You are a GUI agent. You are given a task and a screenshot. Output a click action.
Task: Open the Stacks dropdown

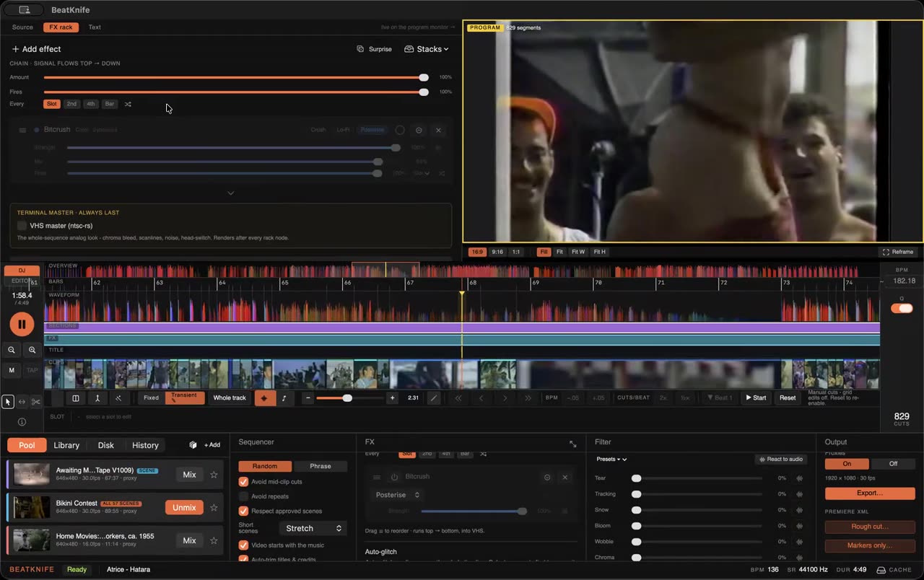(427, 49)
